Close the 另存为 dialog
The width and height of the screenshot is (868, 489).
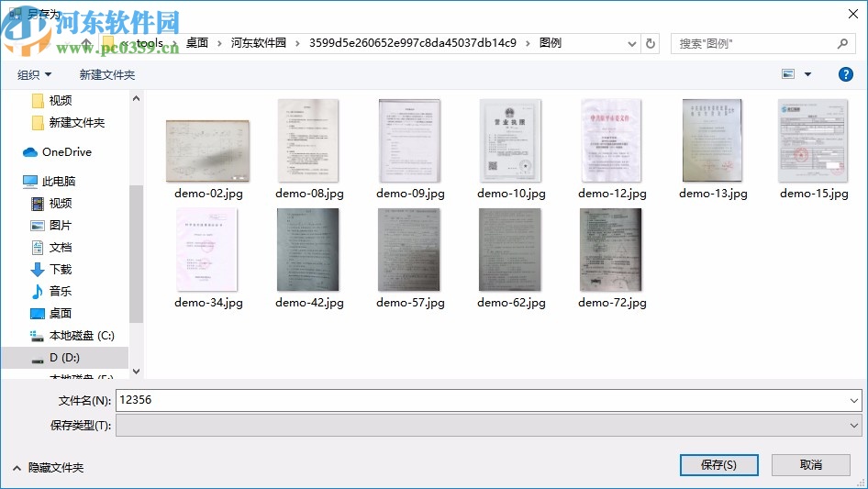point(853,14)
